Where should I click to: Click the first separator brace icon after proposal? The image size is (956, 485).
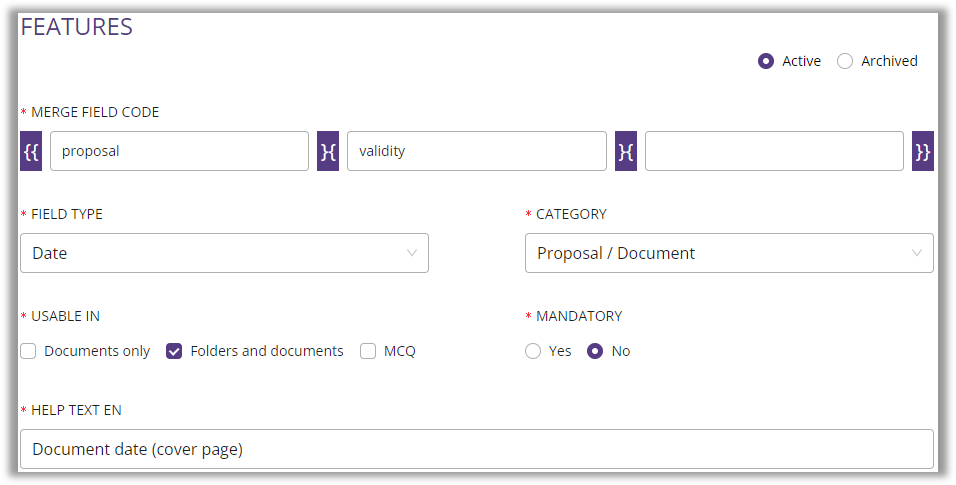328,151
